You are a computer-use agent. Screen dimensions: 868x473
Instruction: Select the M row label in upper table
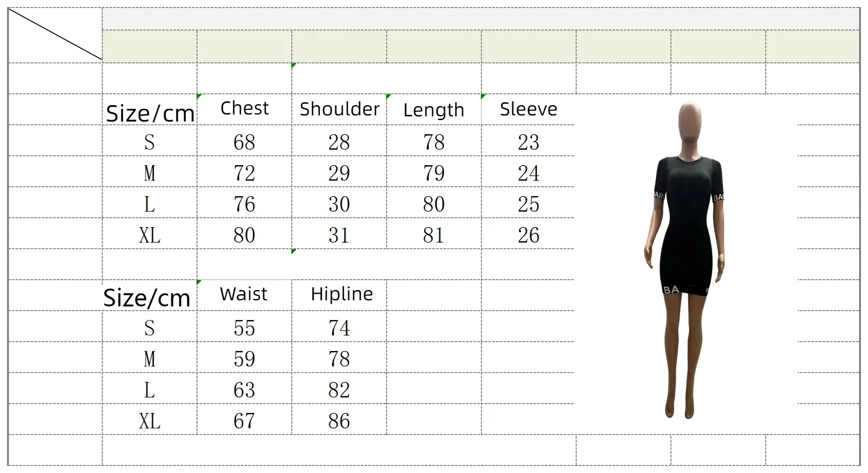(x=150, y=171)
